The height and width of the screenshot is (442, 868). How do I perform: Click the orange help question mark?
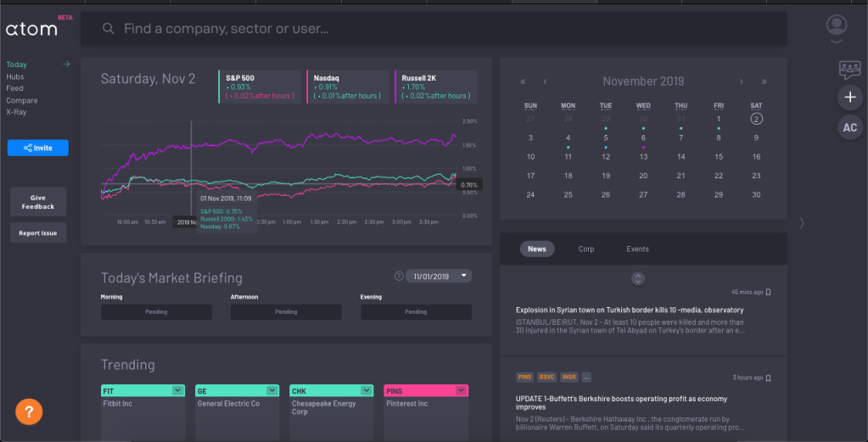pos(29,411)
